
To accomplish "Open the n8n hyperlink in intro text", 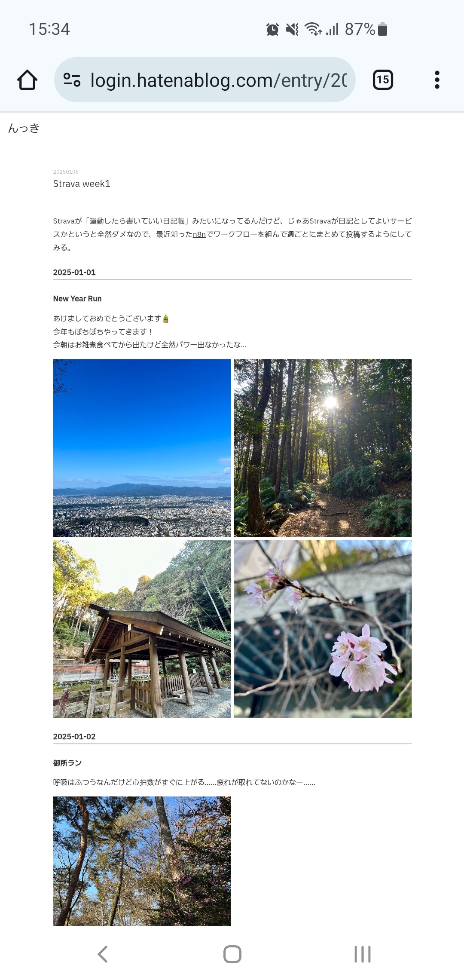I will 199,234.
